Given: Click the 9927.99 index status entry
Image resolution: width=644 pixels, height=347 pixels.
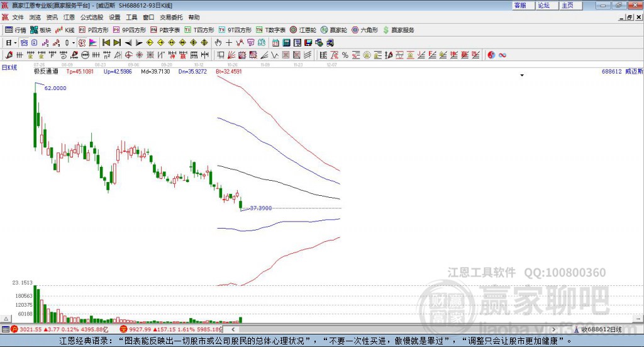Looking at the screenshot, I should (171, 329).
